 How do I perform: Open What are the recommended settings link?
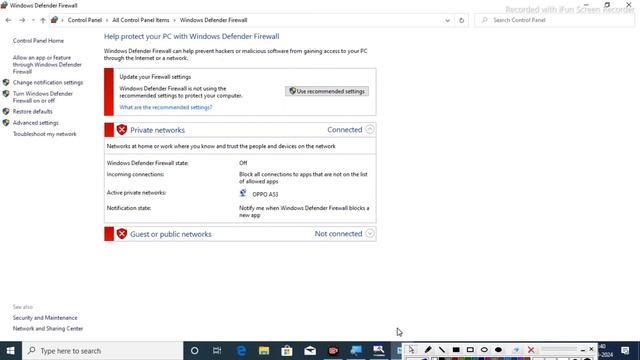[166, 107]
